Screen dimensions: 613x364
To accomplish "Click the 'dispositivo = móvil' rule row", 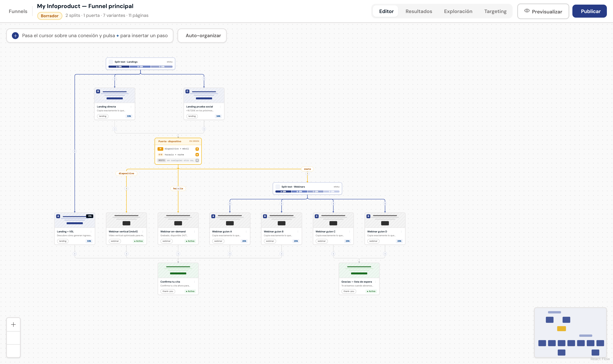I will click(178, 149).
